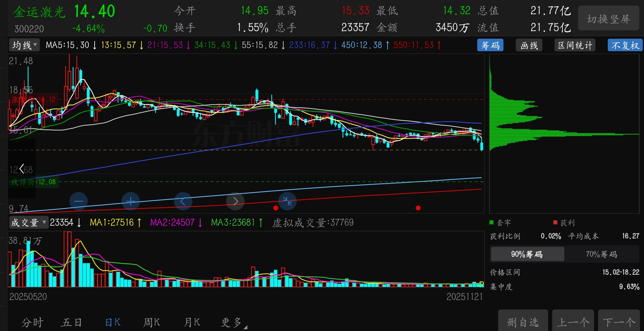Shift chart left with the round arrow icon
Image resolution: width=644 pixels, height=331 pixels.
coord(183,201)
